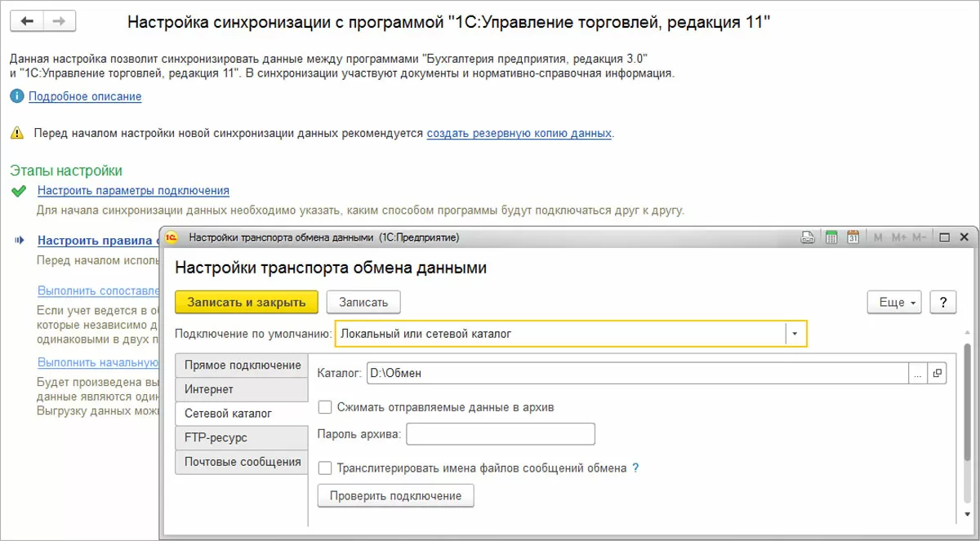Click the forward navigation arrow
The width and height of the screenshot is (980, 541).
pyautogui.click(x=57, y=22)
